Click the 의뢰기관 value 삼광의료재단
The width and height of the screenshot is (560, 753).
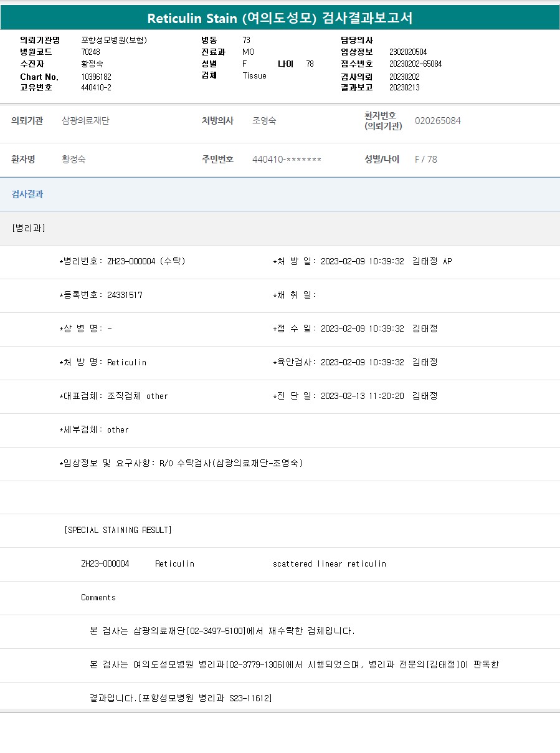[85, 121]
